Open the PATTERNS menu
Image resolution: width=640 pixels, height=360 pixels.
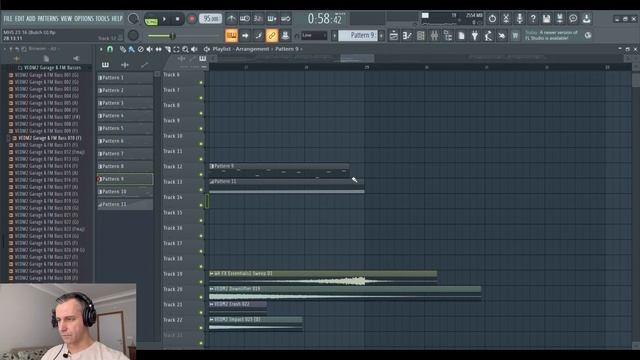48,19
